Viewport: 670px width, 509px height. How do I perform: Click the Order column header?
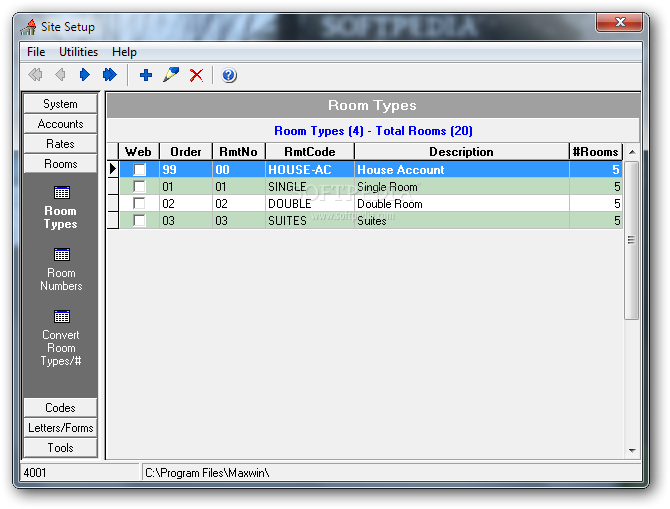[186, 152]
